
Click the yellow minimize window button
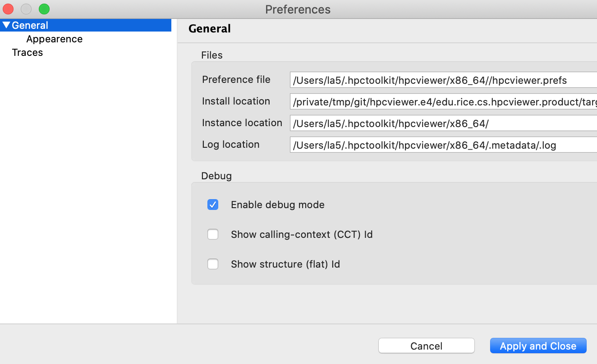26,9
